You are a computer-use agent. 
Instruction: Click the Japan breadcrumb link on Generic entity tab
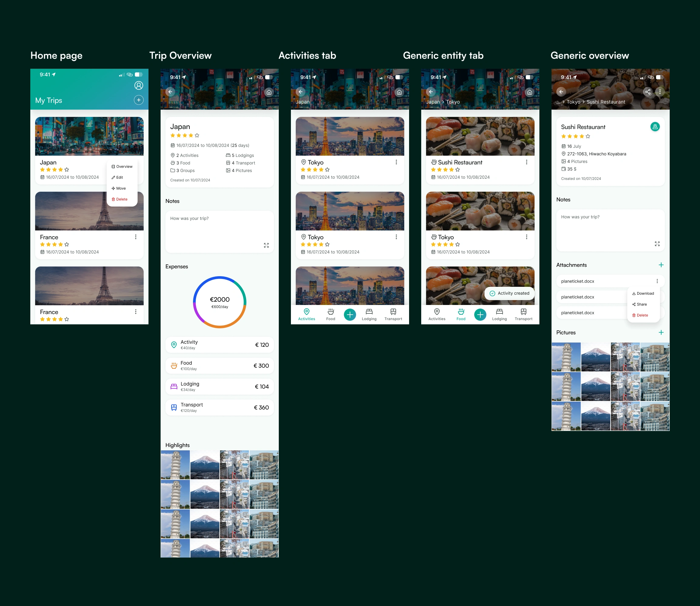pos(433,102)
